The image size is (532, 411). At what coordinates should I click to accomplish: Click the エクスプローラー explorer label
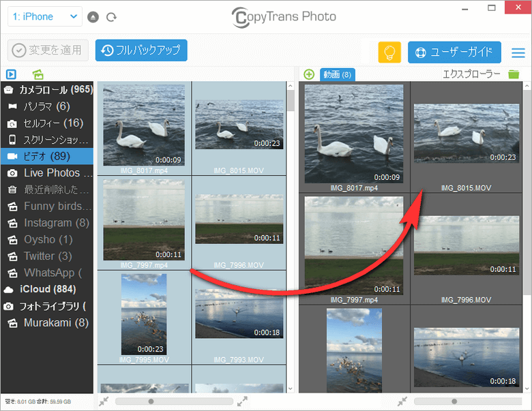click(x=471, y=74)
